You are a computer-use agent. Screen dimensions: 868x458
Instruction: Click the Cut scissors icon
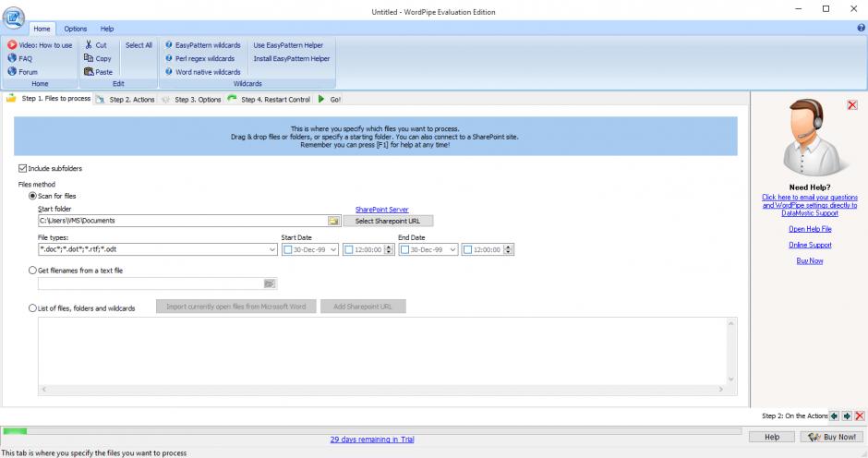(89, 45)
